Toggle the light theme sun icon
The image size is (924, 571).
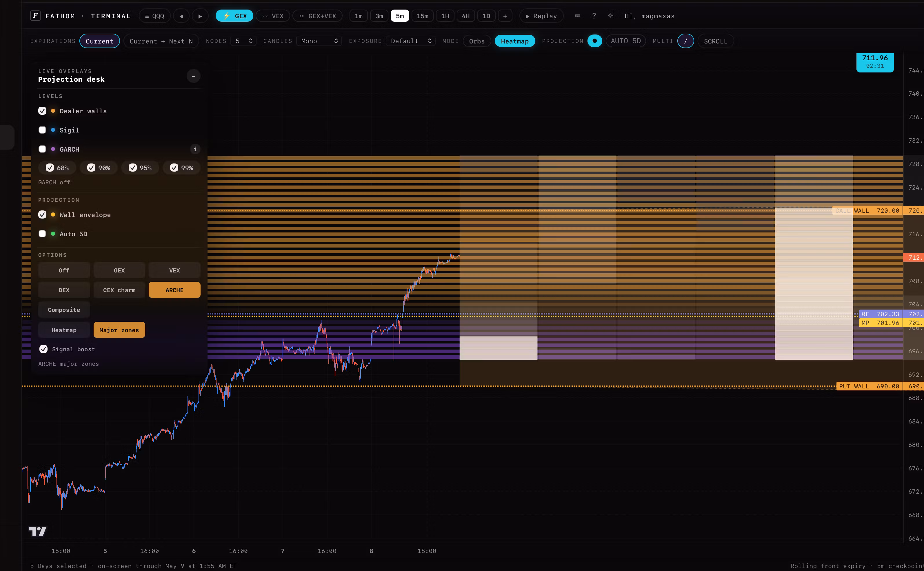pyautogui.click(x=611, y=16)
